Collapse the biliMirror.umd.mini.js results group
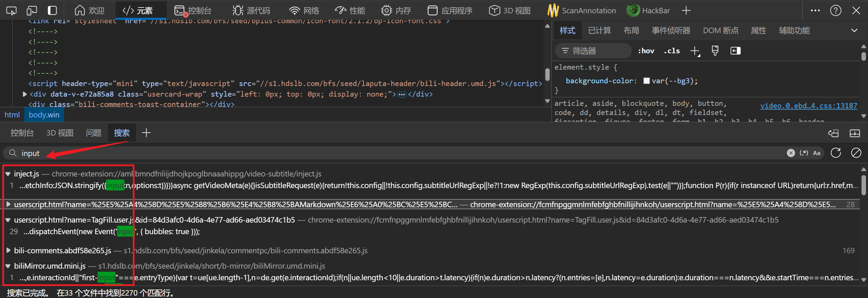 (x=7, y=266)
